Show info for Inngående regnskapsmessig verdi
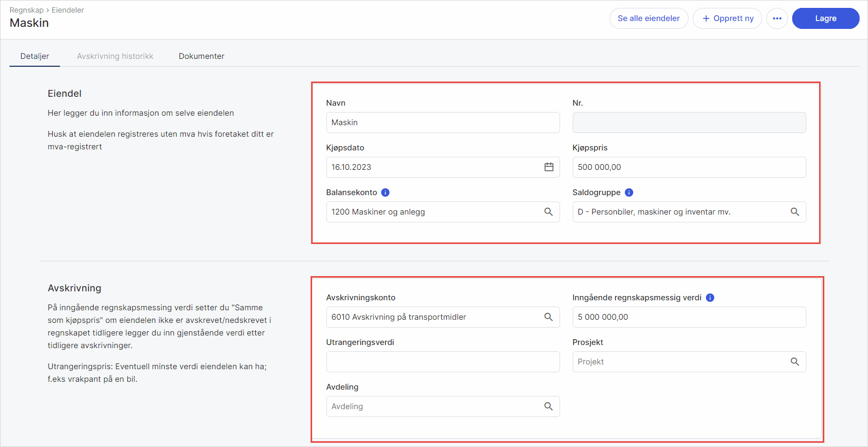Image resolution: width=868 pixels, height=447 pixels. point(710,298)
